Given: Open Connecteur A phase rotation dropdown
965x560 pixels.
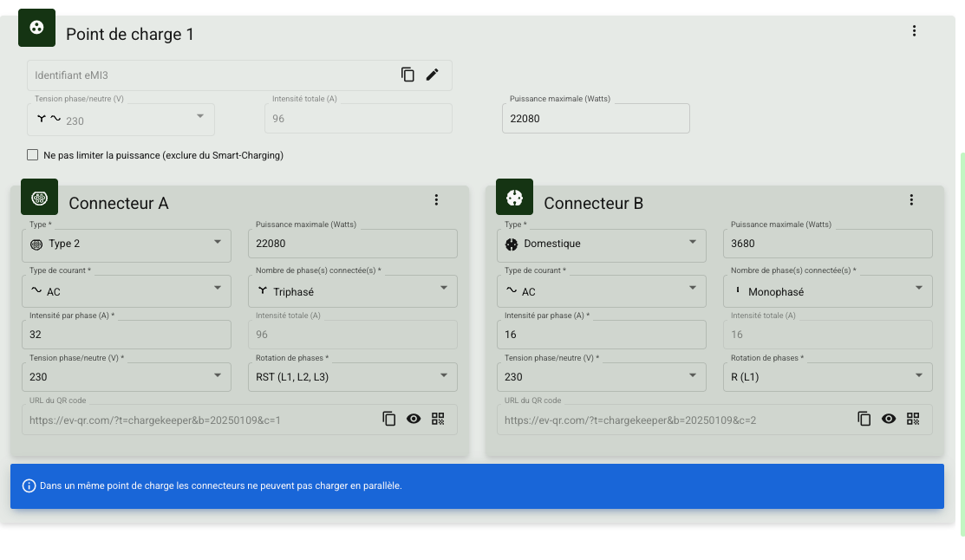Looking at the screenshot, I should point(352,377).
